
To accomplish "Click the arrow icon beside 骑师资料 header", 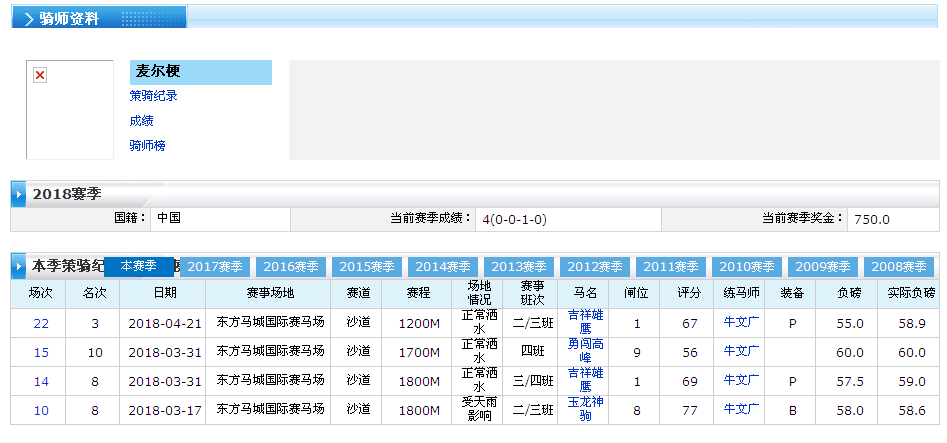I will click(x=28, y=19).
